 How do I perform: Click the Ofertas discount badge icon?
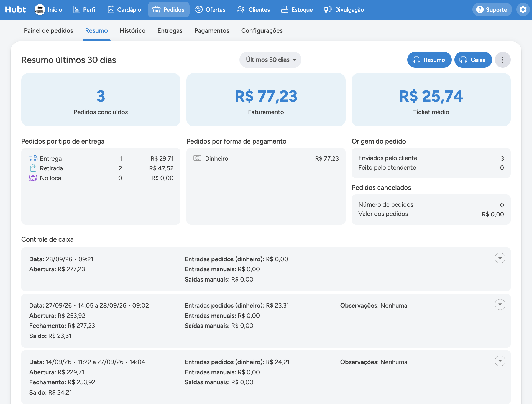(199, 10)
